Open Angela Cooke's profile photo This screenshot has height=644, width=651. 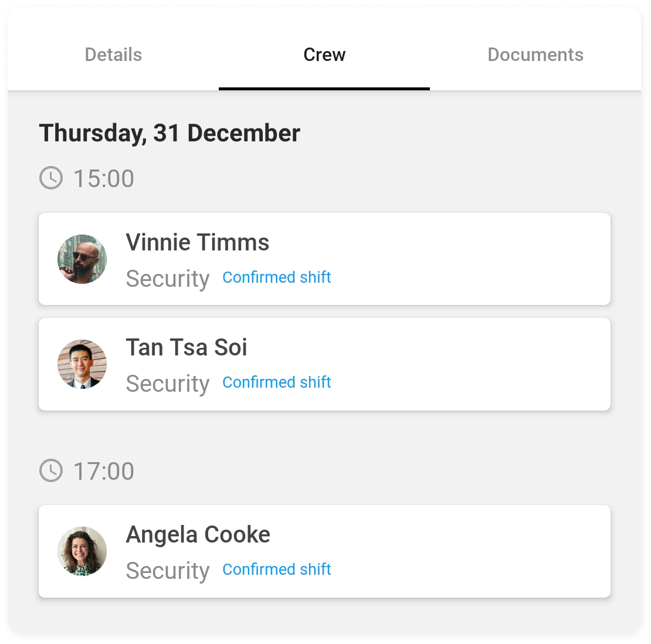(x=82, y=551)
